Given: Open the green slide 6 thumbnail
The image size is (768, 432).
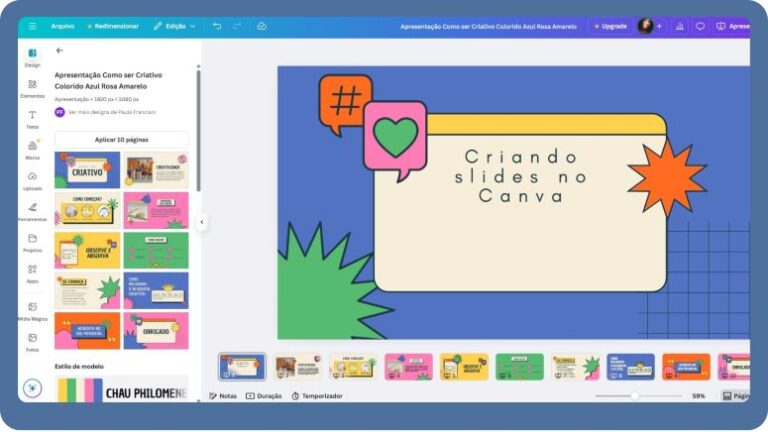Looking at the screenshot, I should pyautogui.click(x=520, y=367).
